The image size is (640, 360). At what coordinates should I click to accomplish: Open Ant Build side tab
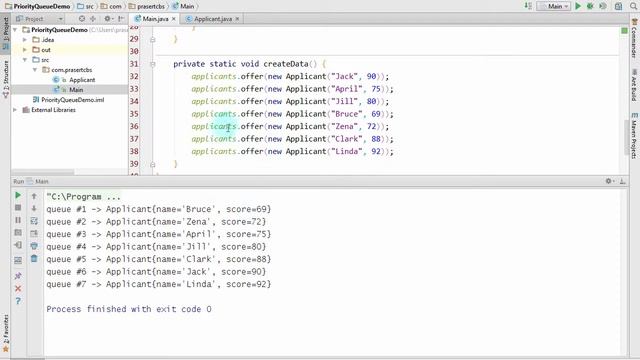pyautogui.click(x=634, y=85)
